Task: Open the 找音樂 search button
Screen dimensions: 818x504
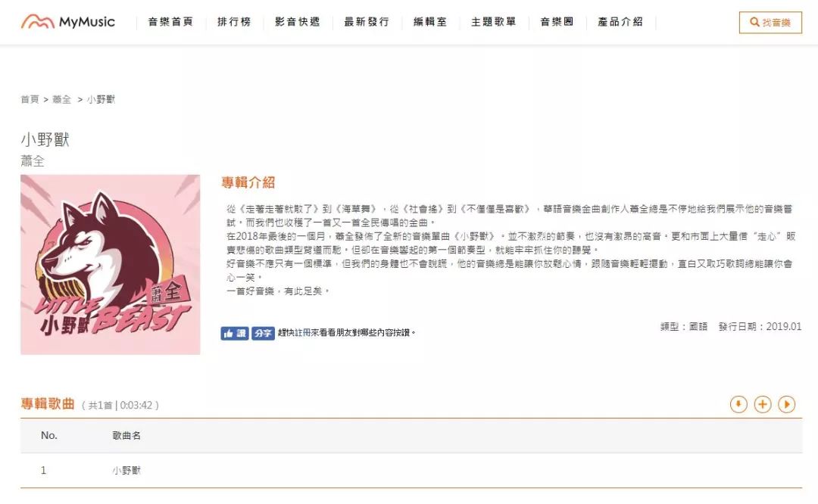Action: tap(770, 23)
